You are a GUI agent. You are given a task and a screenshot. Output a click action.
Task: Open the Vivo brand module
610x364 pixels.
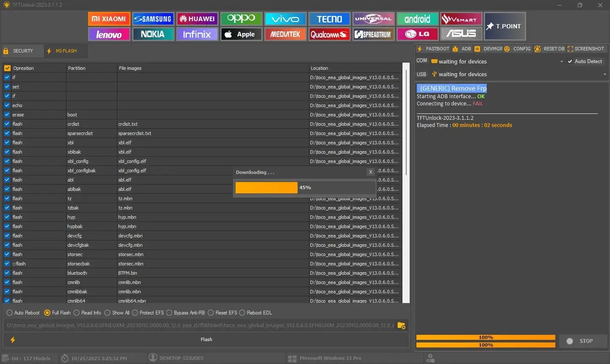tap(285, 19)
